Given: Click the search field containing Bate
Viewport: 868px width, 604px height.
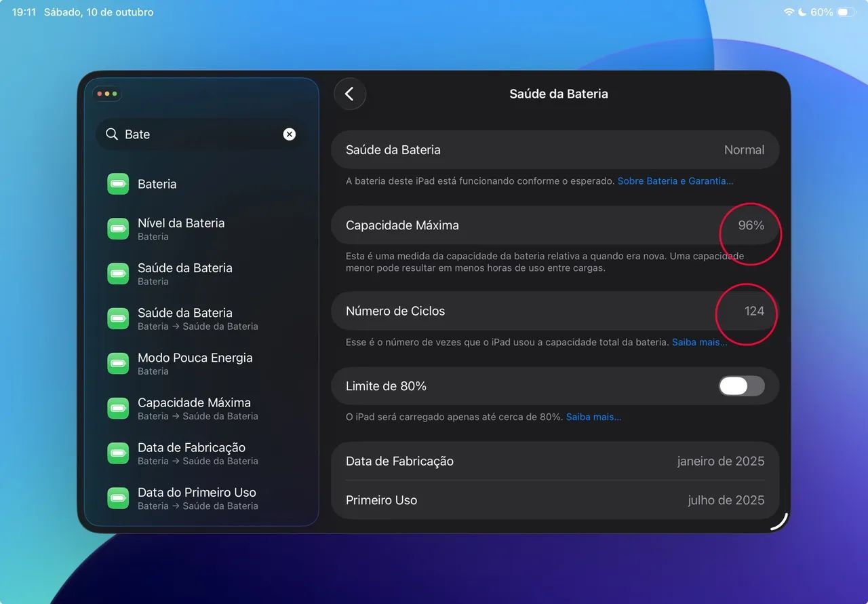Looking at the screenshot, I should (x=201, y=134).
